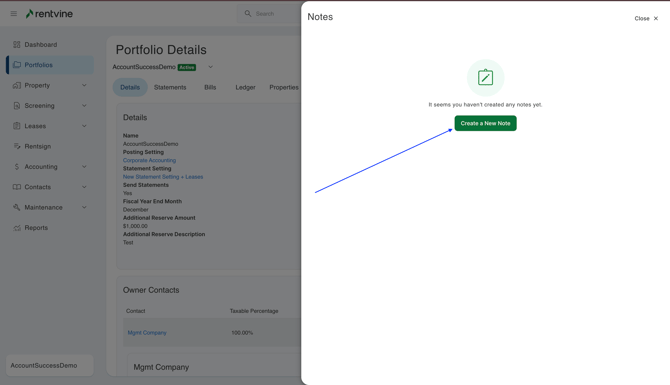The height and width of the screenshot is (385, 670).
Task: Switch to the Statements tab
Action: click(x=170, y=87)
